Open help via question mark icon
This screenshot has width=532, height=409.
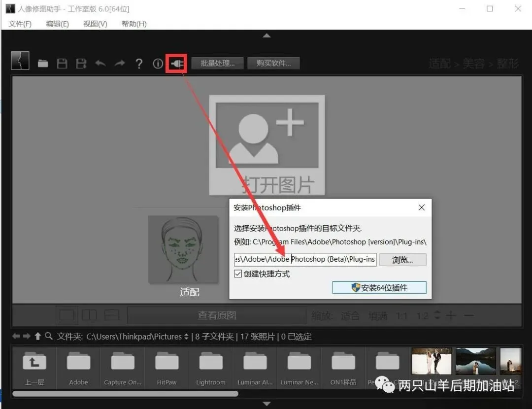pos(139,64)
